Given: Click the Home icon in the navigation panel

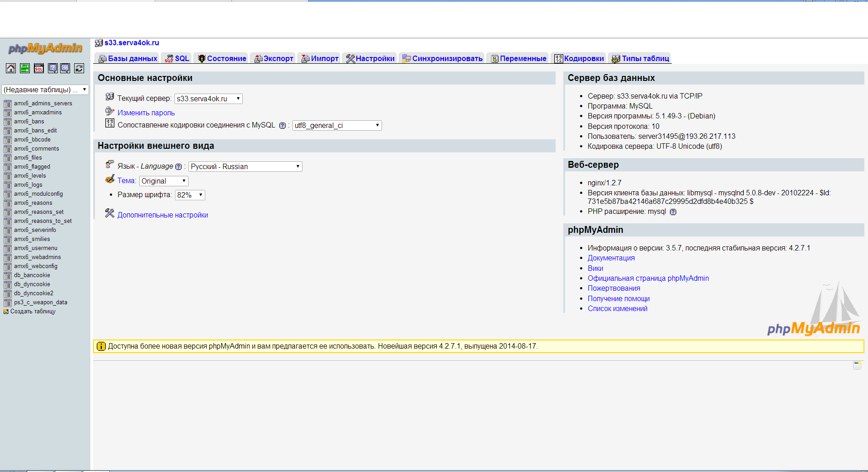Looking at the screenshot, I should [x=11, y=68].
